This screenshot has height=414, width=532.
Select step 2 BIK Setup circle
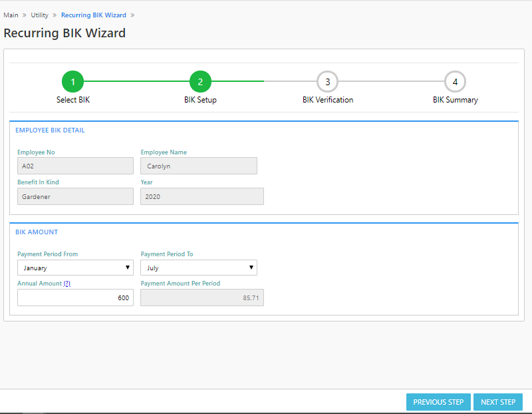click(x=200, y=81)
